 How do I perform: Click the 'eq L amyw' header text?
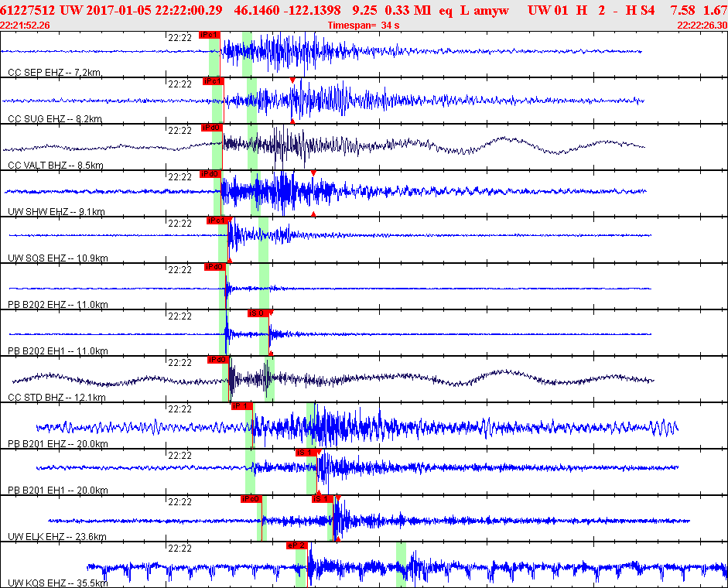474,10
